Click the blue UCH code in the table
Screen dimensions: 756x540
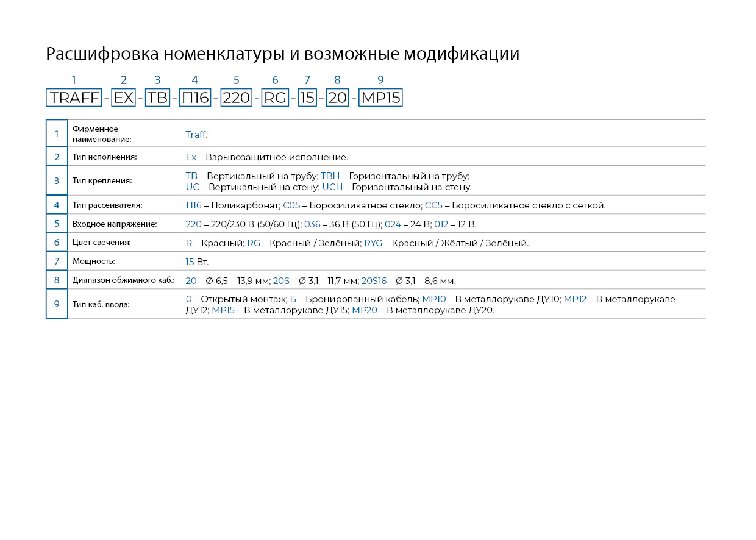[332, 187]
